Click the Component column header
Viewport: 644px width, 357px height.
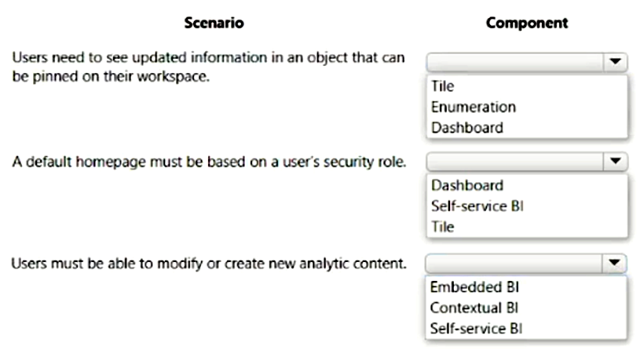527,23
